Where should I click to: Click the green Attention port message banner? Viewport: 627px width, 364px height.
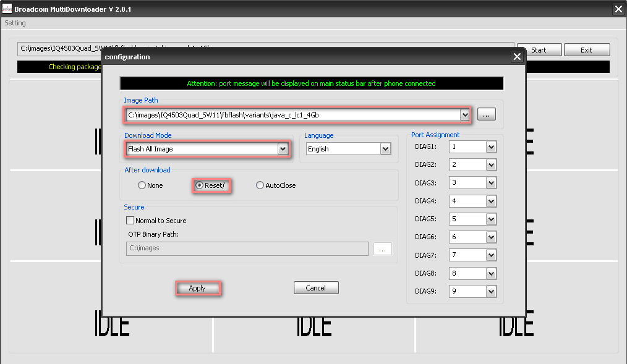click(312, 83)
